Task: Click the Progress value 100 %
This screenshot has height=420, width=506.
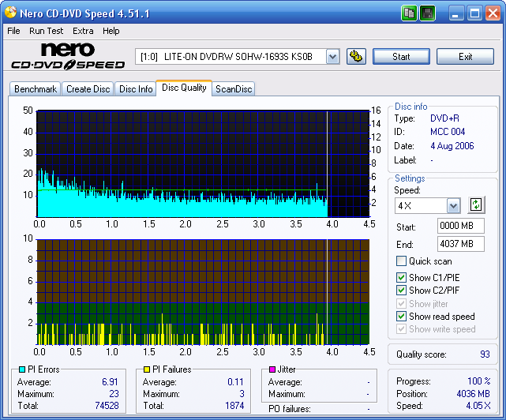Action: coord(479,381)
